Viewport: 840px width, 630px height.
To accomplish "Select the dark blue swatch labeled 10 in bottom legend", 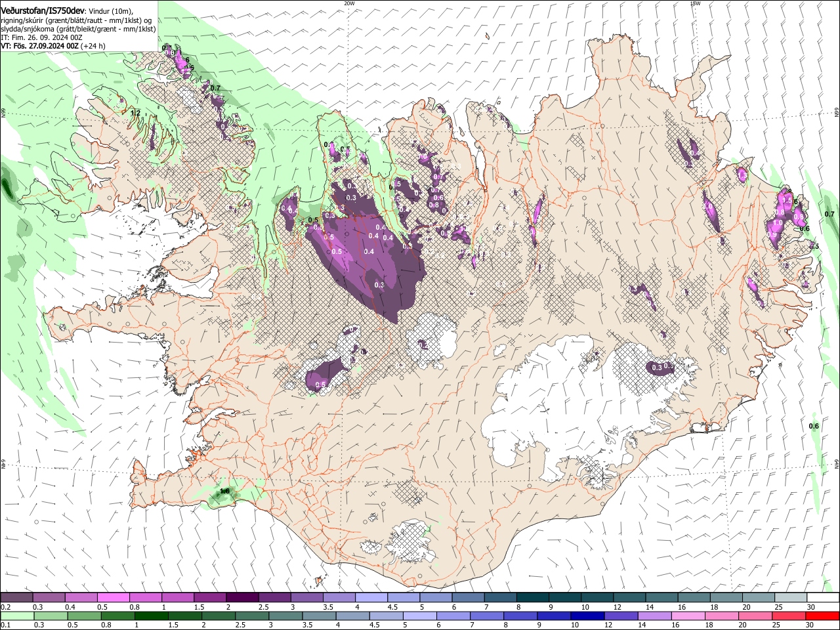I will [x=586, y=616].
